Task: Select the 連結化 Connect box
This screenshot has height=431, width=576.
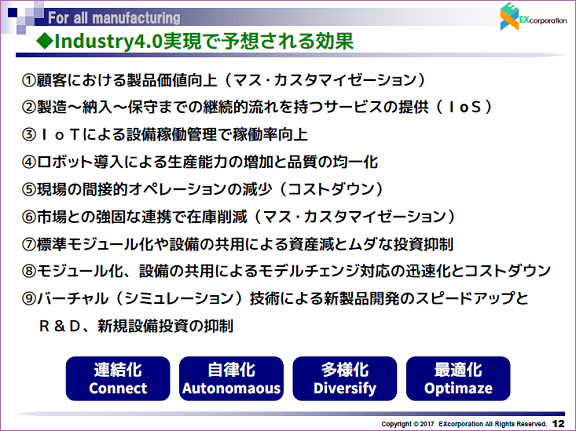Action: [x=118, y=378]
